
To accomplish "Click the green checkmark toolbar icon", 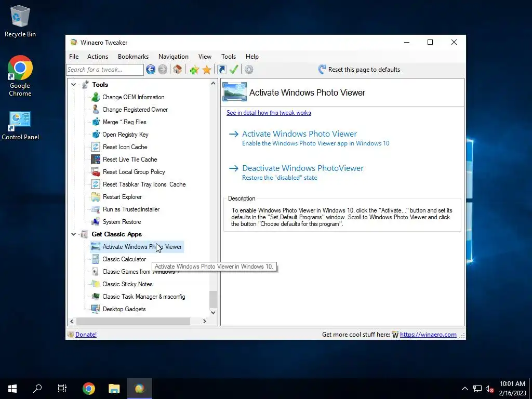I will 234,70.
